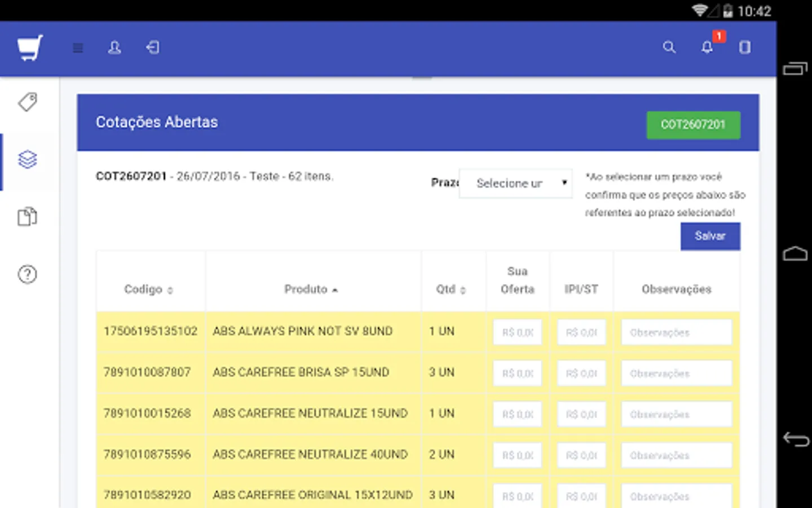Select the stacked layers sidebar icon
The height and width of the screenshot is (508, 812).
pos(28,160)
